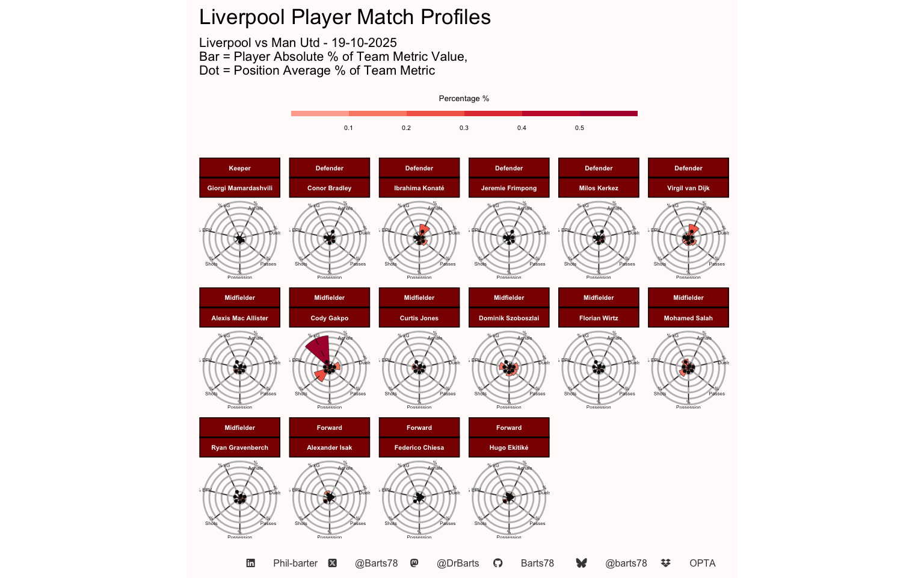This screenshot has height=578, width=924.
Task: Click the Liverpool Player Match Profiles title
Action: click(345, 17)
